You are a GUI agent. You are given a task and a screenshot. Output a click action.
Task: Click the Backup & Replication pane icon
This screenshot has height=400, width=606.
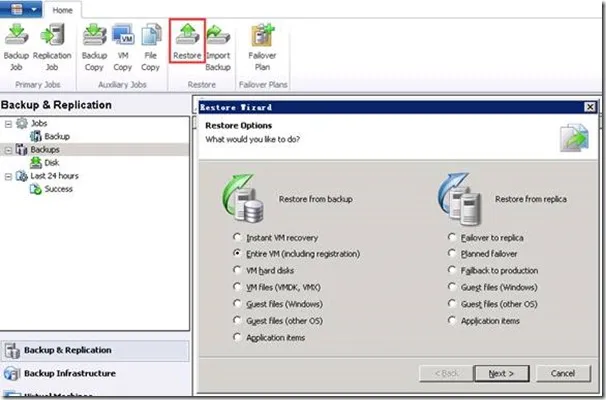pyautogui.click(x=12, y=350)
